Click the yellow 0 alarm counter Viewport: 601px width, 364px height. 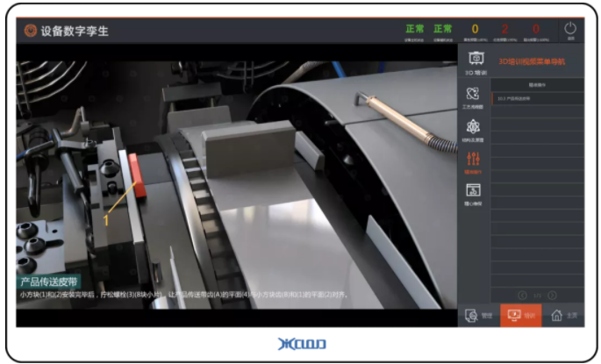(475, 29)
